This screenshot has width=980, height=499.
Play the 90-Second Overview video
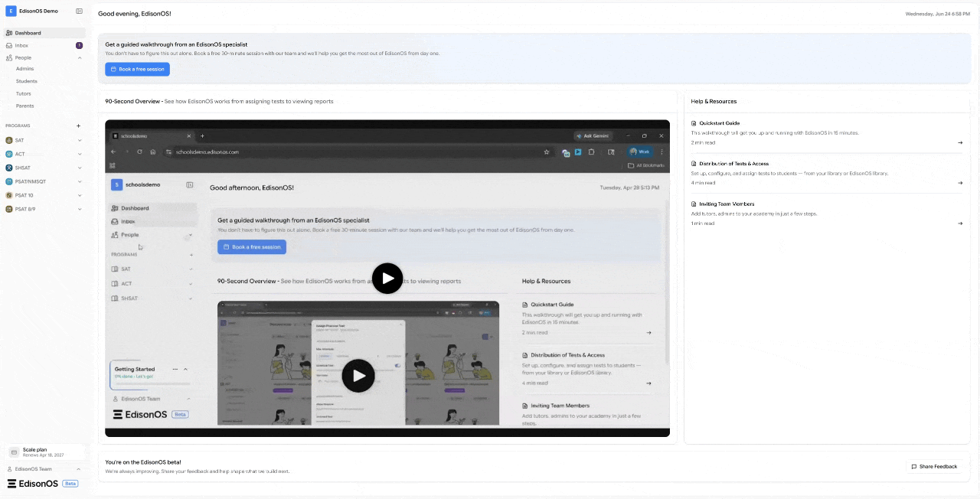[387, 279]
